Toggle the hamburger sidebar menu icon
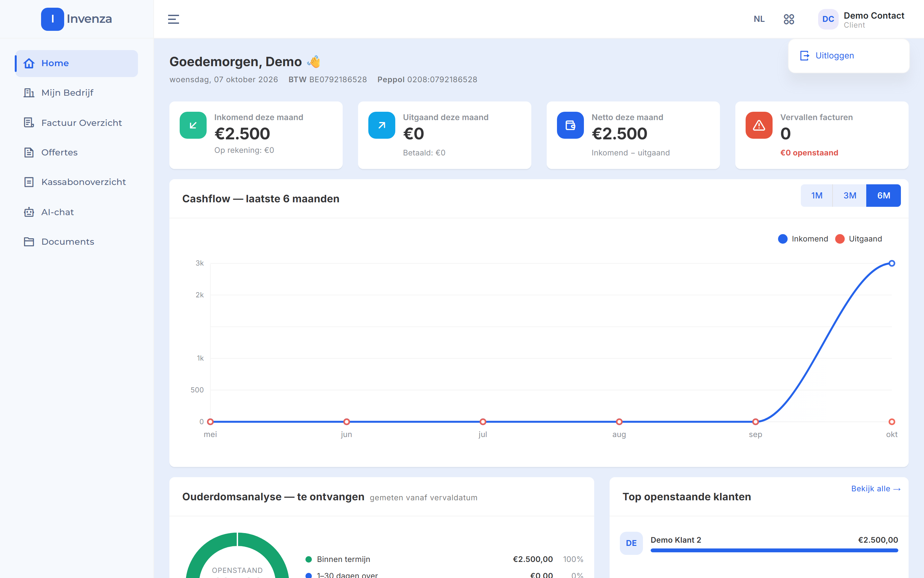 tap(173, 19)
